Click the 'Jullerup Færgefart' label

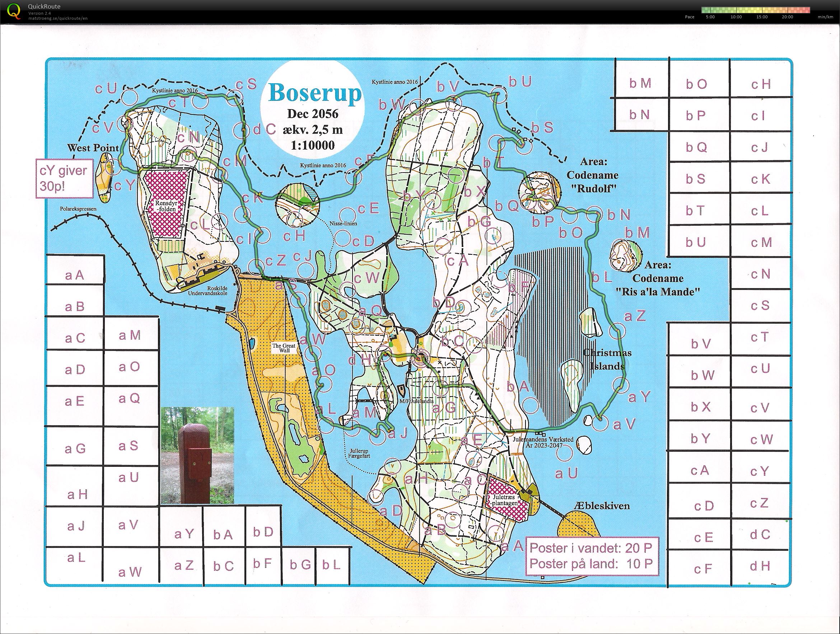point(359,453)
